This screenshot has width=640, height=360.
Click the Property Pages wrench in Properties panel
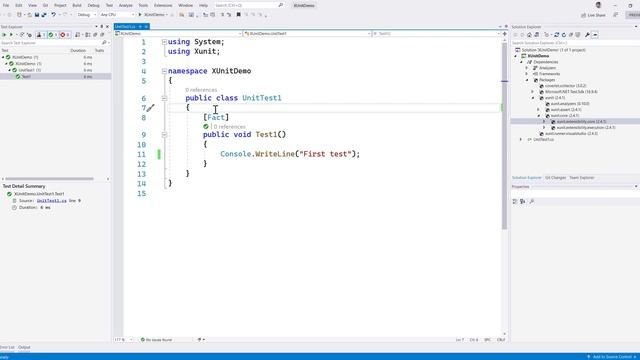532,201
